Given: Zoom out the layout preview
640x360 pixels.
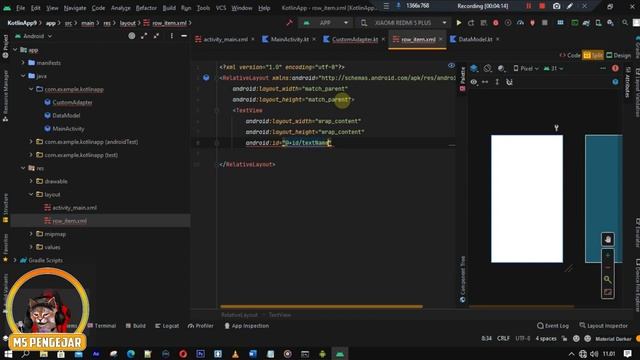Looking at the screenshot, I should pyautogui.click(x=607, y=267).
